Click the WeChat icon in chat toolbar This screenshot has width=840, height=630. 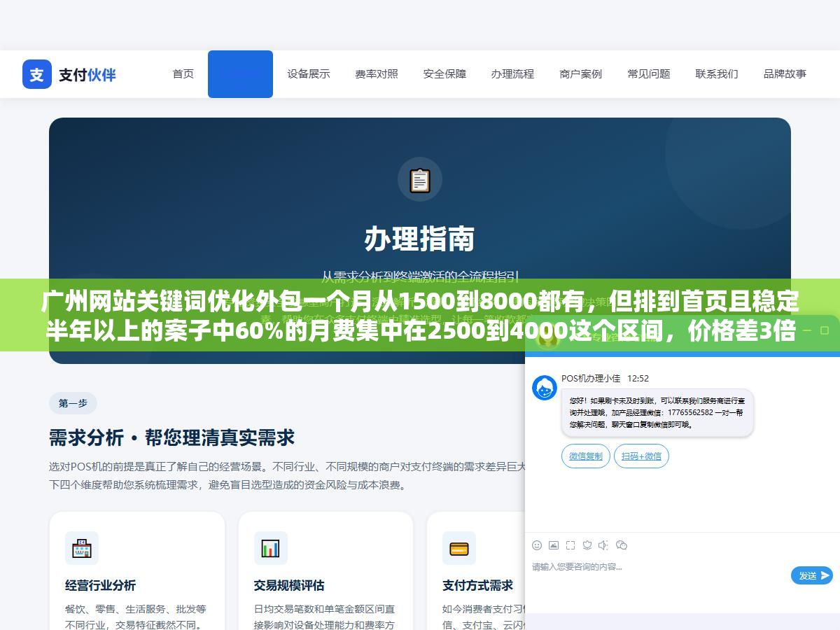pyautogui.click(x=621, y=545)
